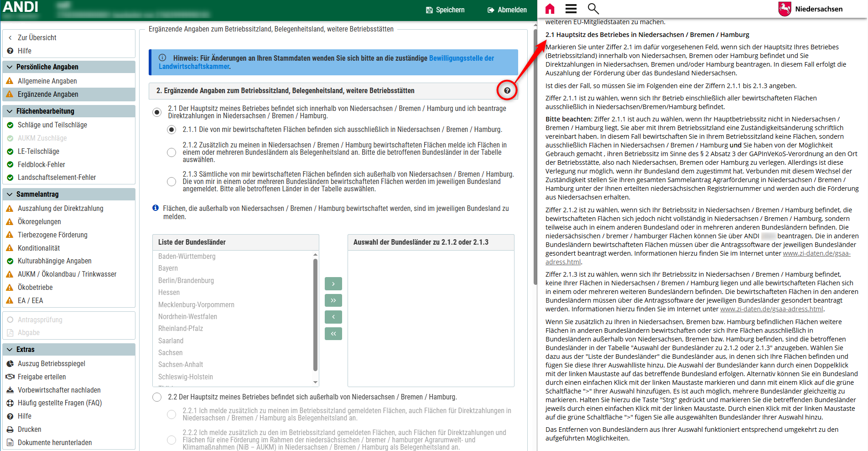The height and width of the screenshot is (451, 868).
Task: Open Auszahlung der Direktzahlung menu item
Action: point(60,209)
